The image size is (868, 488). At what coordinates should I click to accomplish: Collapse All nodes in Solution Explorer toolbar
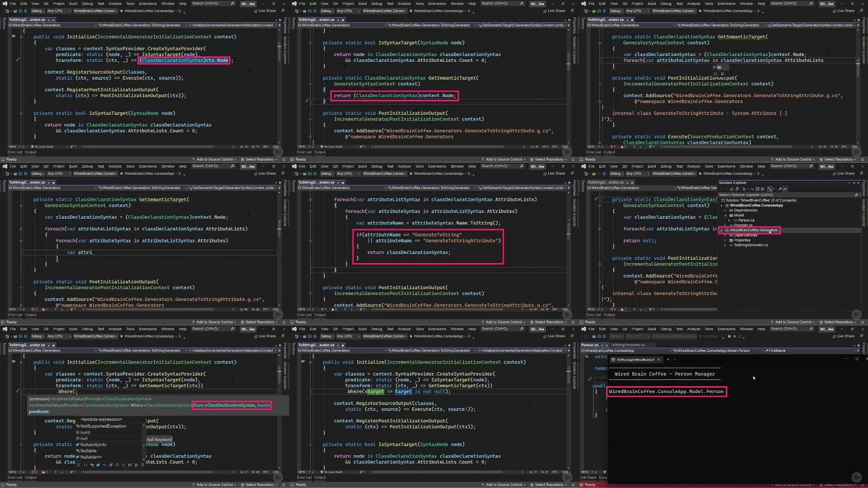[x=757, y=189]
